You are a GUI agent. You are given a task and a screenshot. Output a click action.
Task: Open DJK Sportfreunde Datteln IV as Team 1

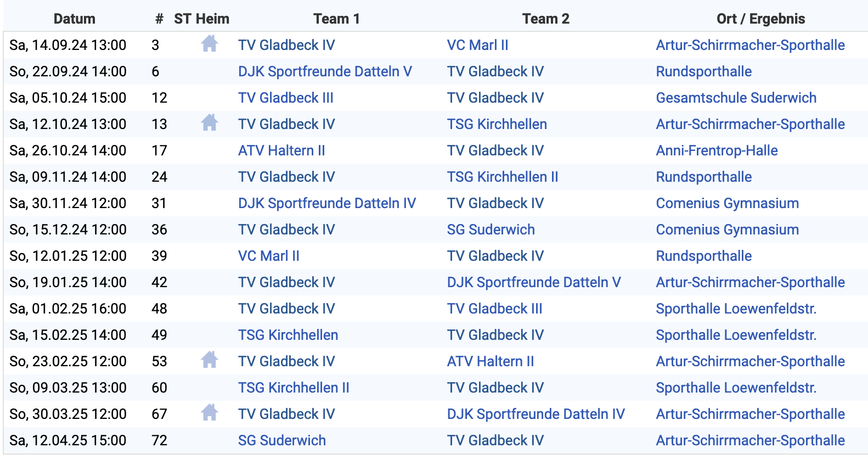tap(327, 203)
